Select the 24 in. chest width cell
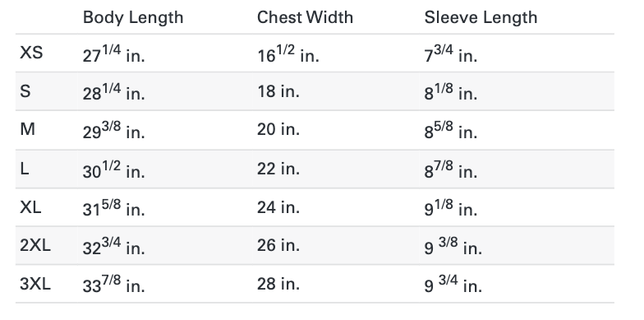 (x=278, y=207)
